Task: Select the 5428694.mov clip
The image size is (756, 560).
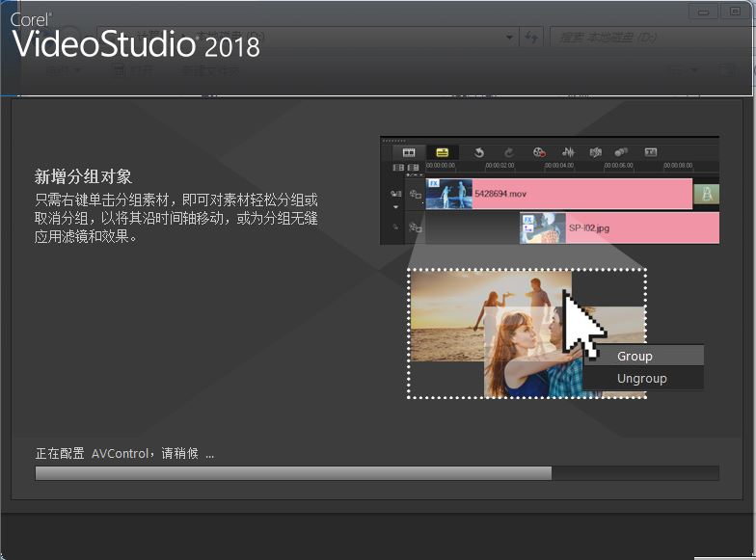Action: pyautogui.click(x=559, y=194)
